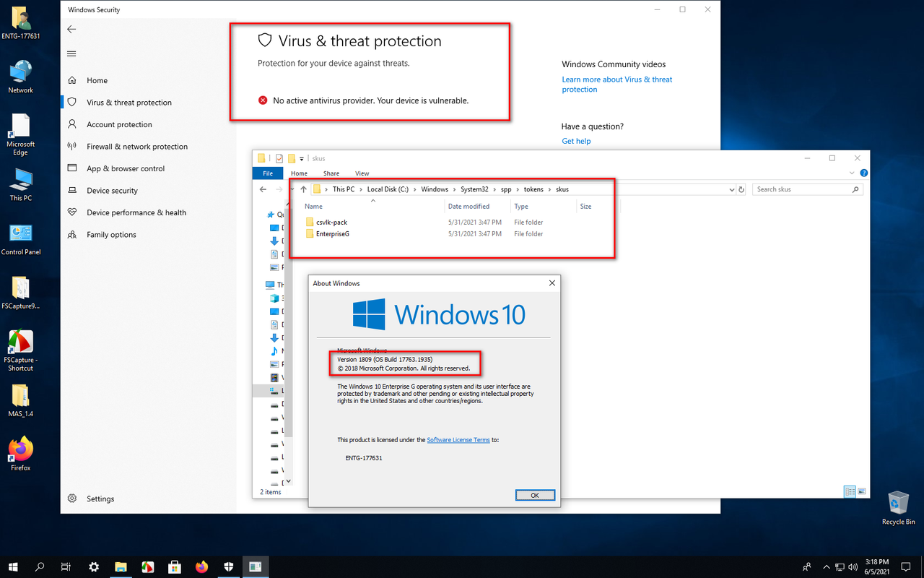Switch Explorer to large icons view
924x578 pixels.
[x=861, y=492]
